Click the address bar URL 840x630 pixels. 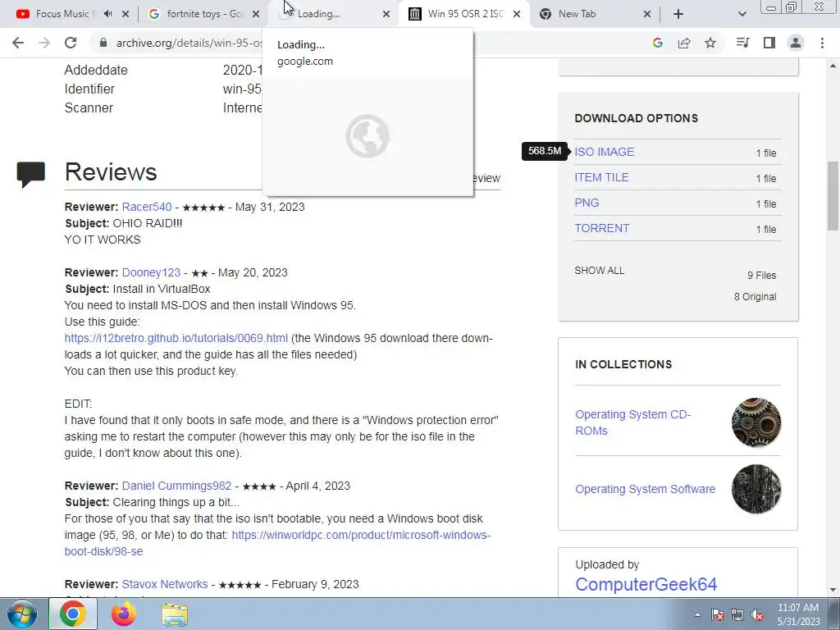(189, 43)
